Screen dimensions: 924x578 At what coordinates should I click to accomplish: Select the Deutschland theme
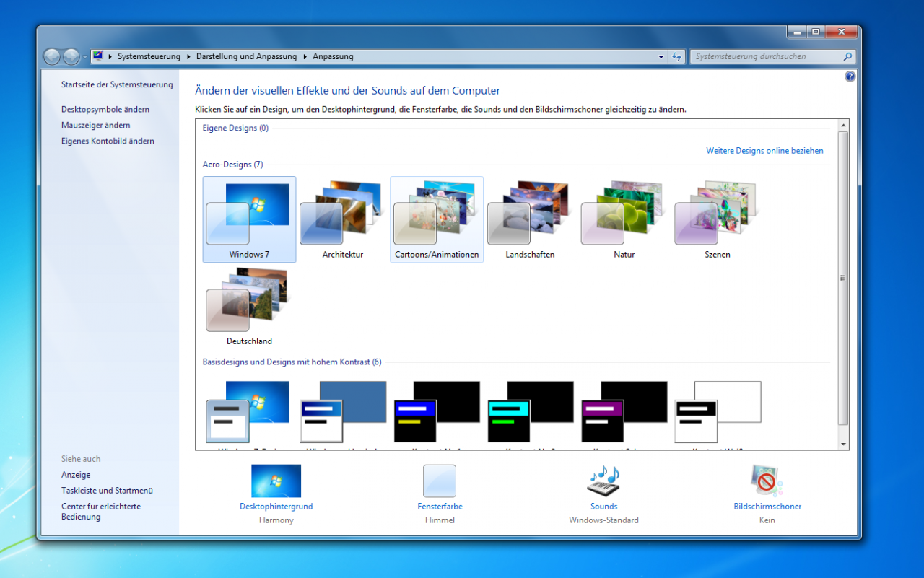[249, 306]
